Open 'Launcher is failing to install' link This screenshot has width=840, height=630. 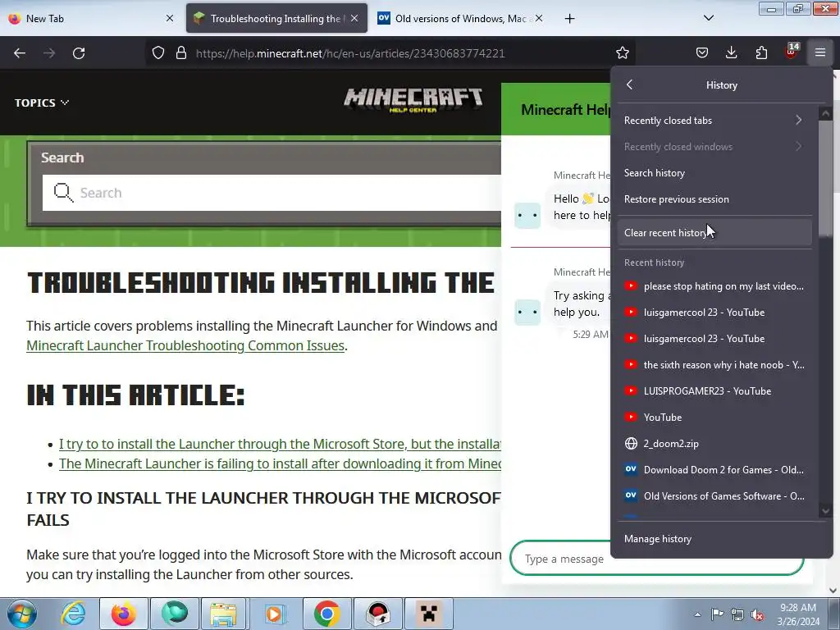click(280, 463)
